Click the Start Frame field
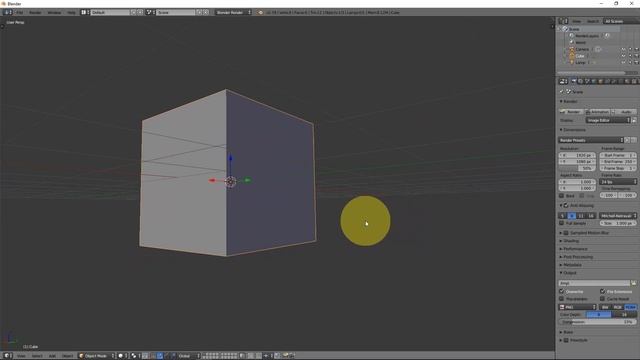 coord(618,156)
